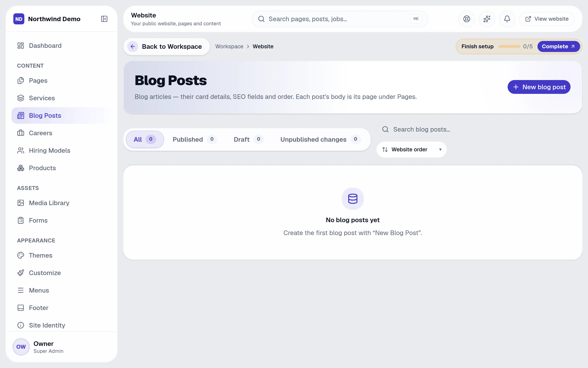Open Themes in the sidebar
The width and height of the screenshot is (588, 368).
pyautogui.click(x=62, y=255)
